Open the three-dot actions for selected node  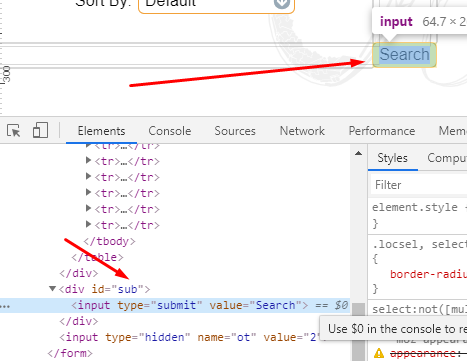point(5,306)
